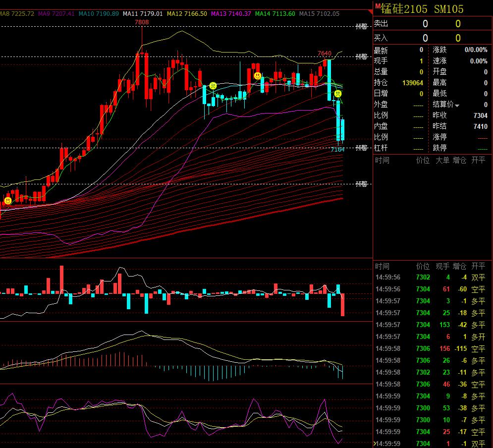The width and height of the screenshot is (493, 448).
Task: Click the 大单 column header
Action: click(x=442, y=161)
